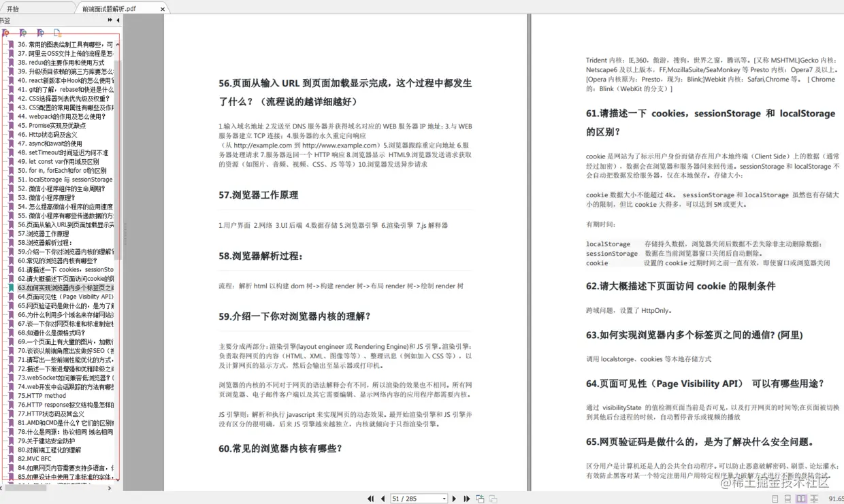Click the heading 62.请大概描述下页面访问 cookie 的限制条件
Image resolution: width=844 pixels, height=504 pixels.
point(681,286)
